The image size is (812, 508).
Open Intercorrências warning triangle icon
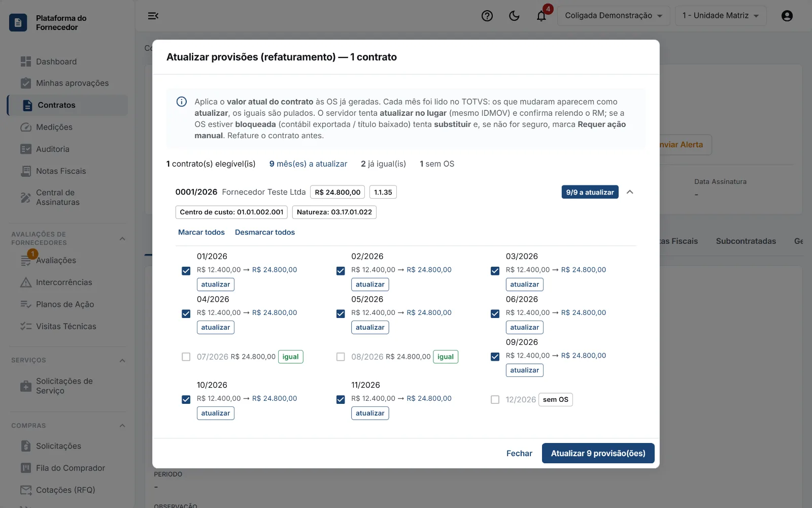pyautogui.click(x=25, y=282)
